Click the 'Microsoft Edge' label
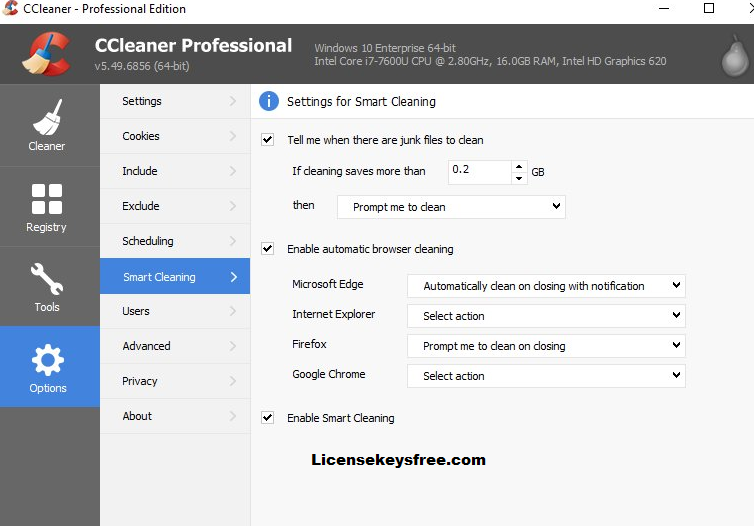Screen dimensions: 754x526 click(x=328, y=284)
